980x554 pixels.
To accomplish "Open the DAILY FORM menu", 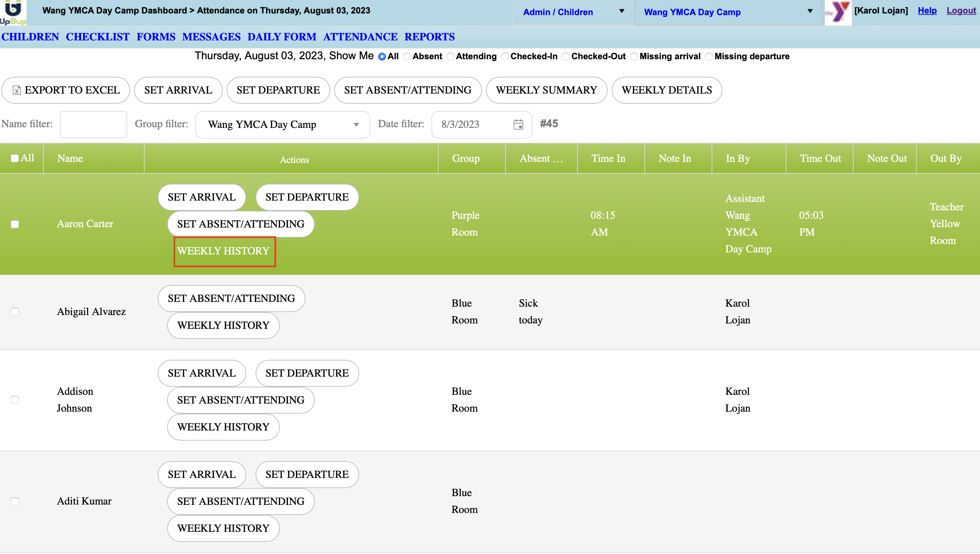I will (281, 37).
